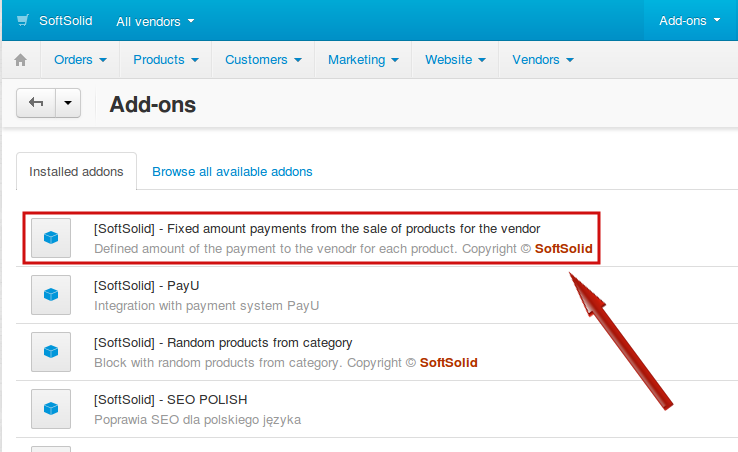738x452 pixels.
Task: Expand the Customers menu
Action: [263, 60]
